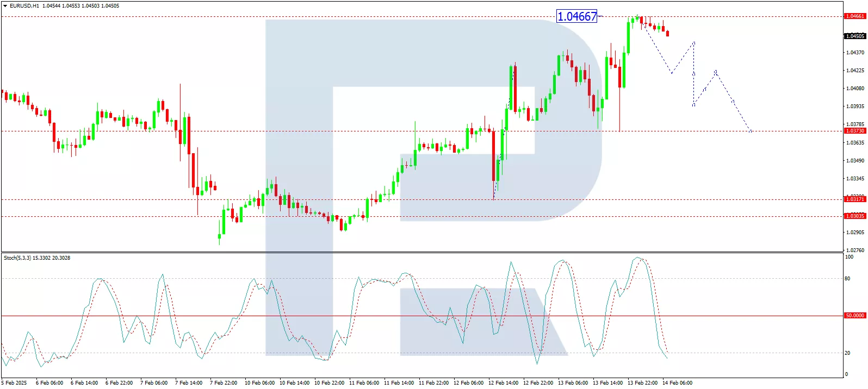Screen dimensions: 868x389
Task: Click the 1.04225 price scale label
Action: click(x=855, y=71)
